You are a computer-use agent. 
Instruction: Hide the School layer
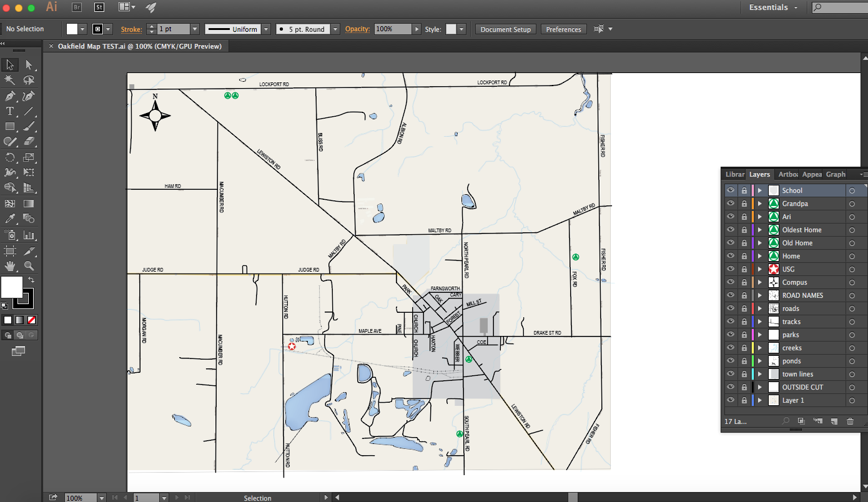tap(730, 190)
